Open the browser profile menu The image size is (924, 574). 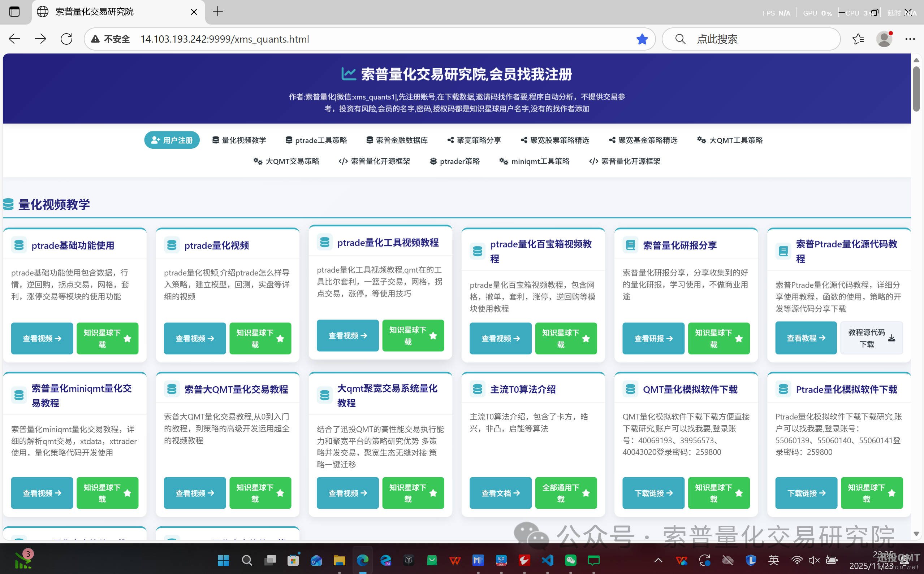[x=885, y=39]
